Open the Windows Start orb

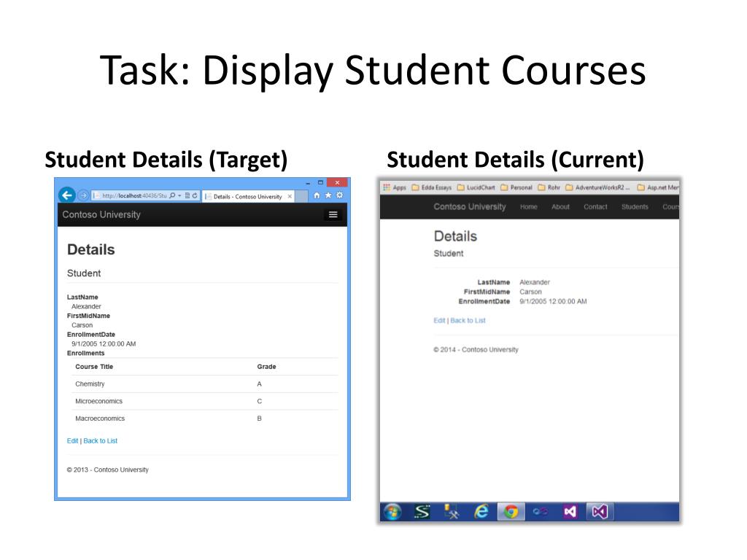392,512
